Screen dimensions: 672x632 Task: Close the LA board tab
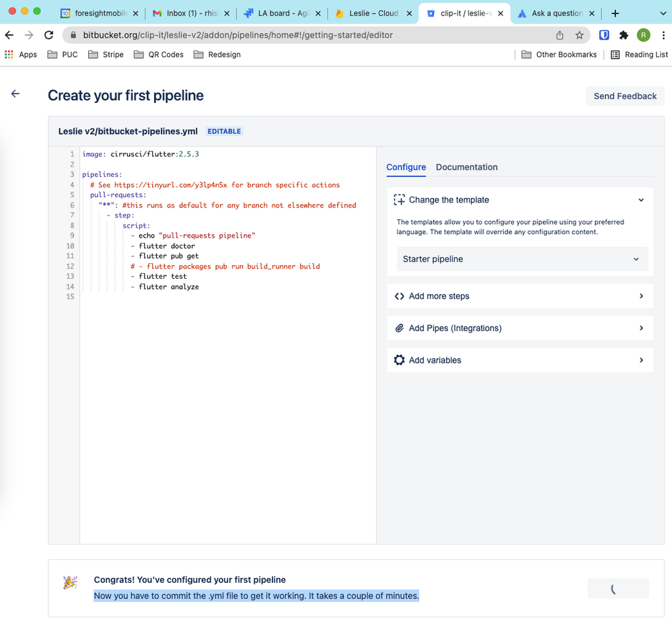point(318,13)
